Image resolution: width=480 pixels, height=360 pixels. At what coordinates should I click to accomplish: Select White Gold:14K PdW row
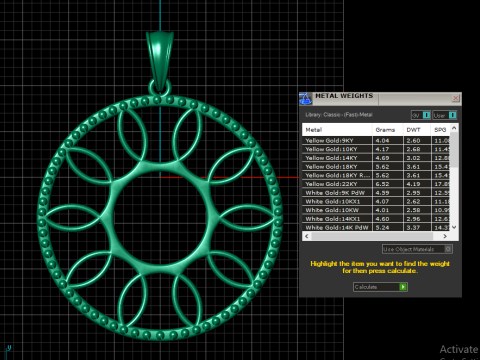point(376,227)
